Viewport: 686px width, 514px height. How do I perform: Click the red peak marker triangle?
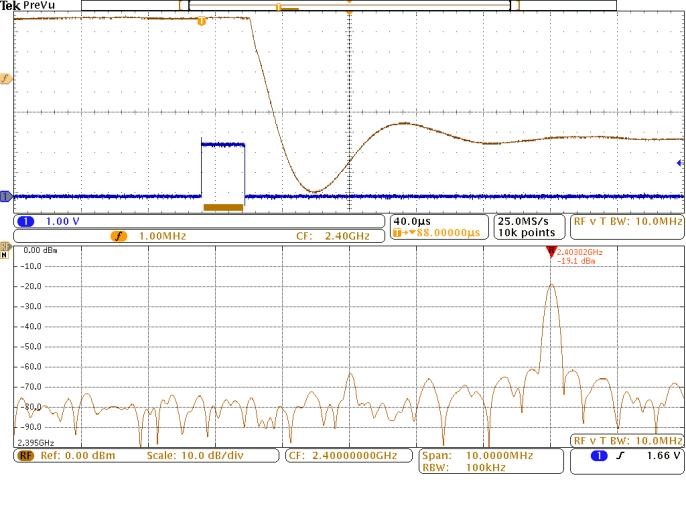(x=550, y=254)
